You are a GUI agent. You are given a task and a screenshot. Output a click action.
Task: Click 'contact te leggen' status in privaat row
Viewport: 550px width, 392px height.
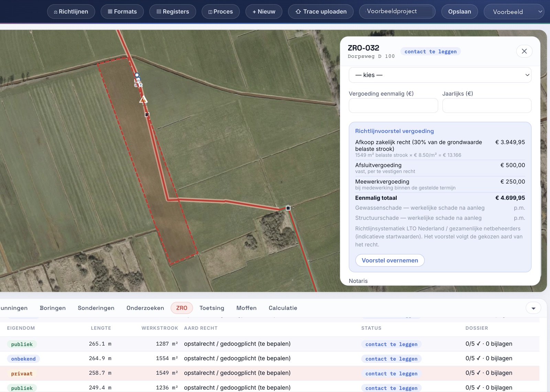click(x=391, y=373)
